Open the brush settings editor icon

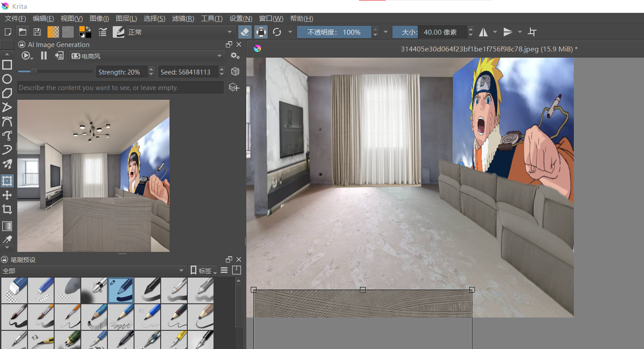pos(103,32)
